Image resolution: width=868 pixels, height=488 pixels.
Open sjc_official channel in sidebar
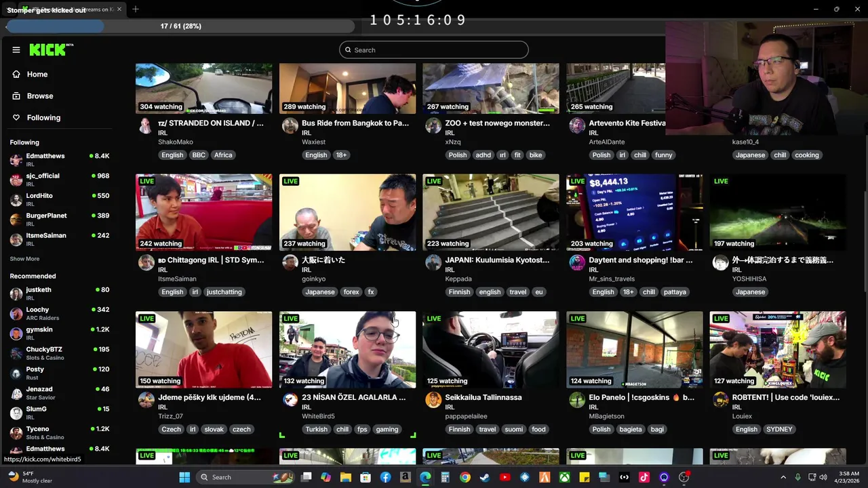click(60, 179)
